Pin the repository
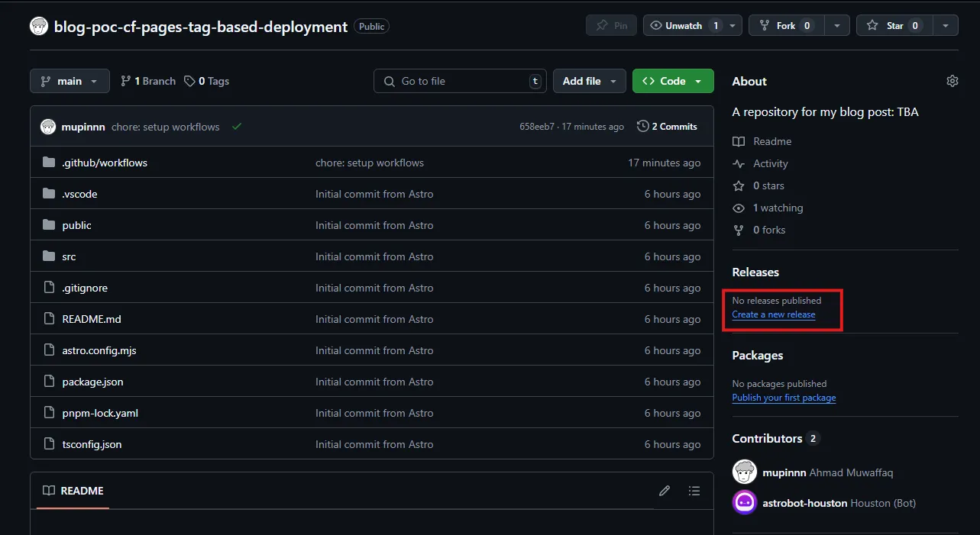Image resolution: width=980 pixels, height=535 pixels. (x=610, y=24)
